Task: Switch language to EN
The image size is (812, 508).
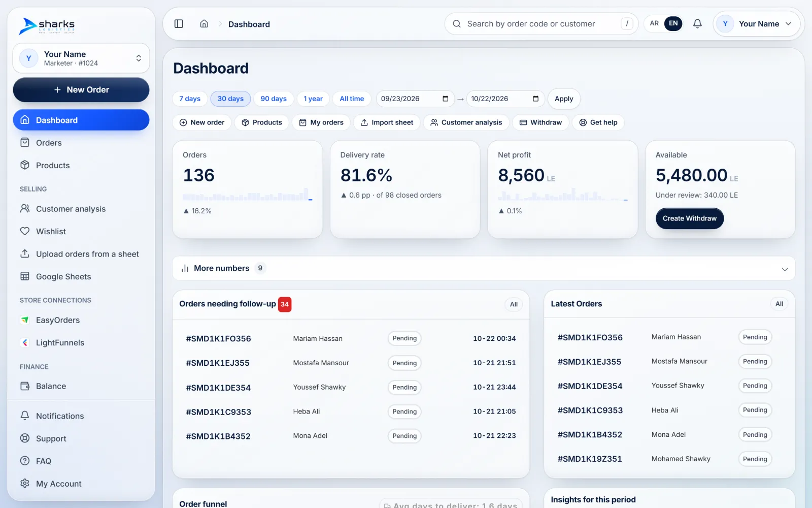Action: [673, 23]
